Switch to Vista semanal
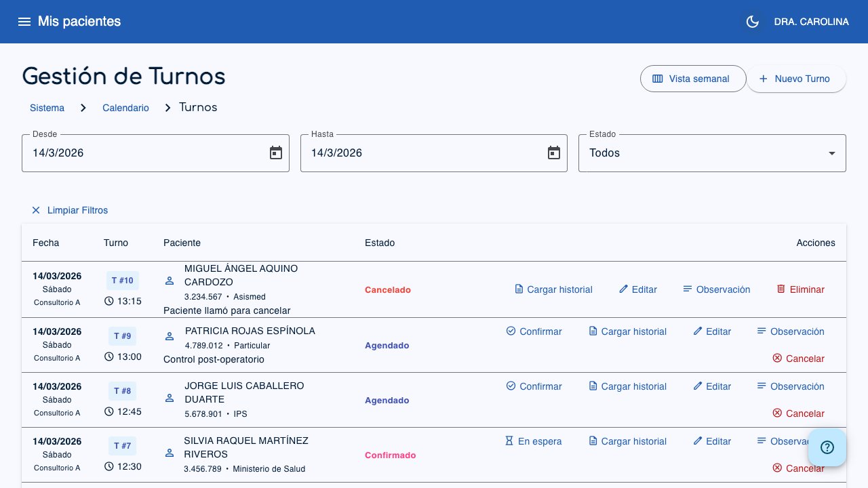The width and height of the screenshot is (868, 488). [x=692, y=79]
